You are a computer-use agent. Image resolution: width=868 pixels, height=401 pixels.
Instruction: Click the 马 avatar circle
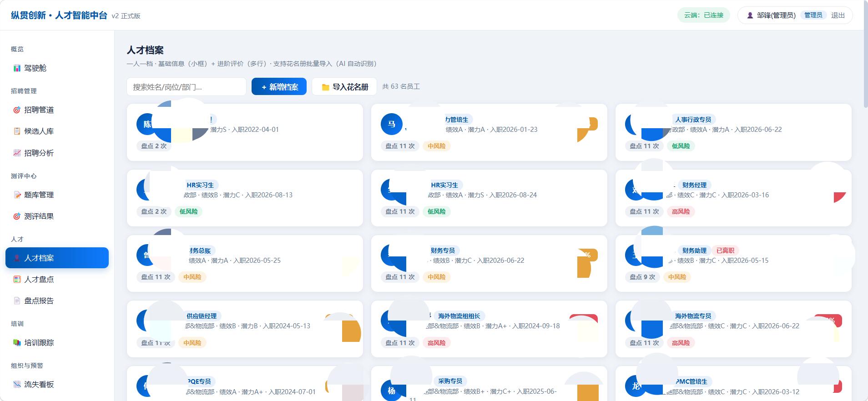(392, 124)
